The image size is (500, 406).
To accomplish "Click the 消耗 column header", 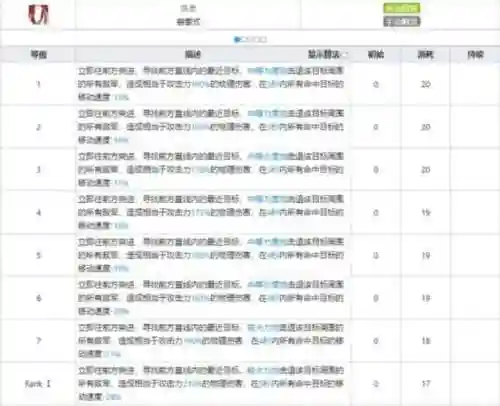I will click(x=426, y=54).
